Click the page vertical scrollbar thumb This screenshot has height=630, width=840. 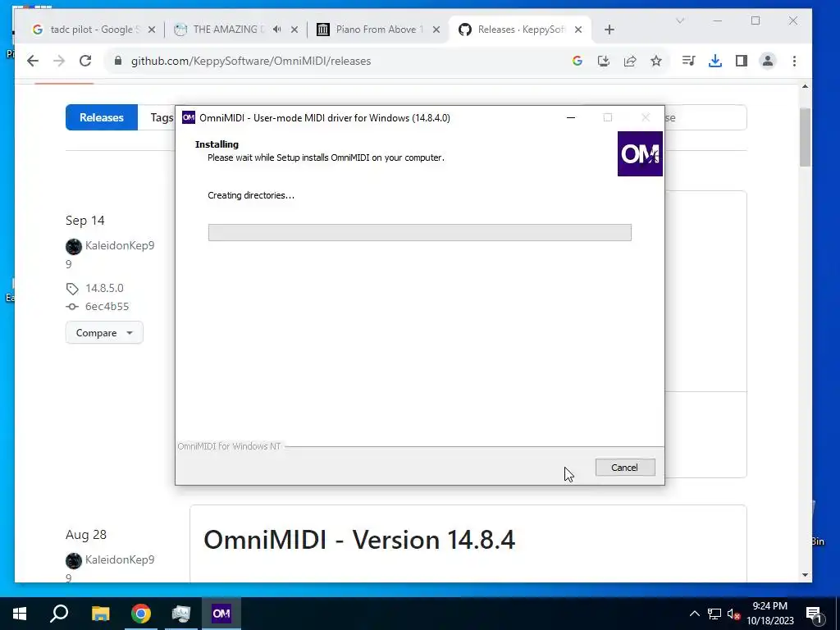pos(806,137)
